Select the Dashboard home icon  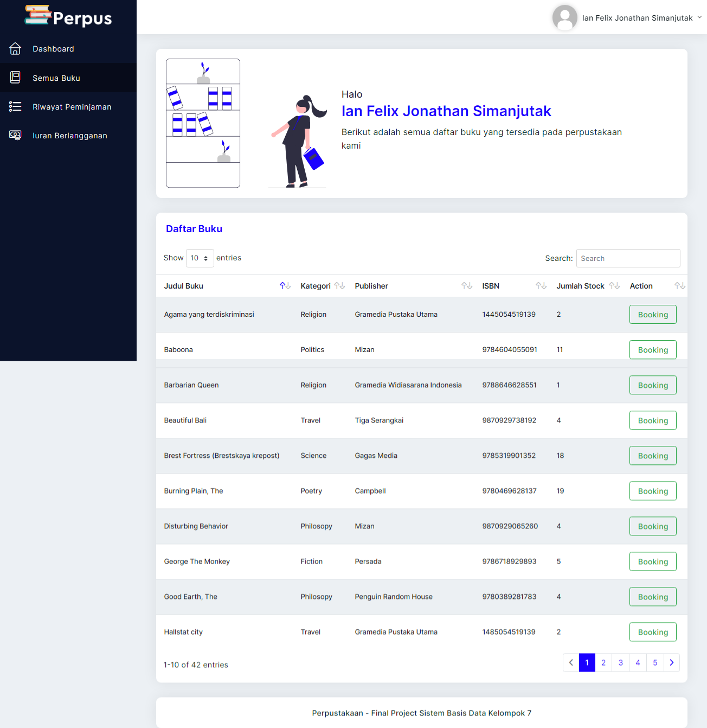pyautogui.click(x=15, y=49)
